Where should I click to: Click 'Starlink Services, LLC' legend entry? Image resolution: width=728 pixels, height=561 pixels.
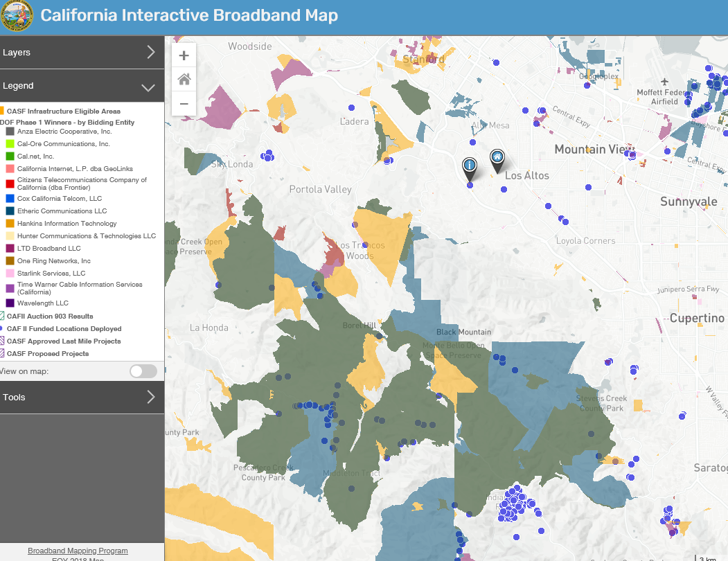click(x=51, y=273)
